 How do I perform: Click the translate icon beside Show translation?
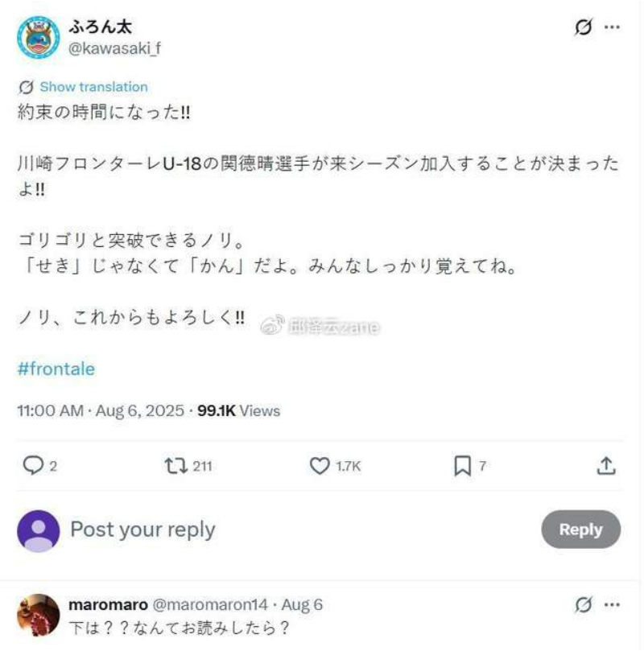(26, 87)
